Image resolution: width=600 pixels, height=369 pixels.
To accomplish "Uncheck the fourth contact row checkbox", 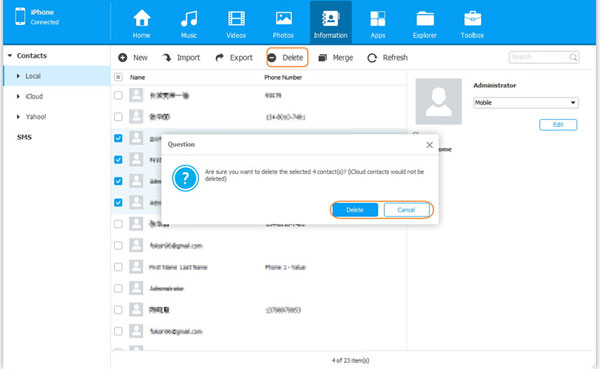I will (118, 160).
